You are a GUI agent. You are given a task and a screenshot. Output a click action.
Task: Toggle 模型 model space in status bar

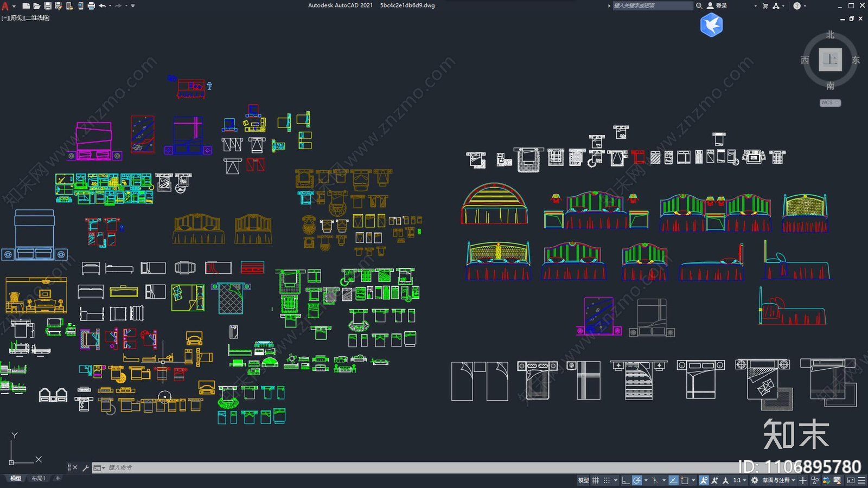(x=583, y=480)
